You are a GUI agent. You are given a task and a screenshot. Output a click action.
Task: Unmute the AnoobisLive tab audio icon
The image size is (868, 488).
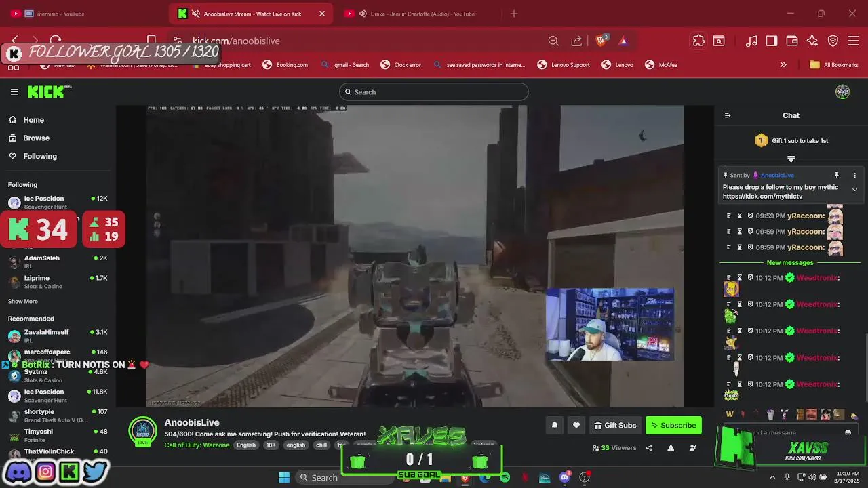[196, 14]
